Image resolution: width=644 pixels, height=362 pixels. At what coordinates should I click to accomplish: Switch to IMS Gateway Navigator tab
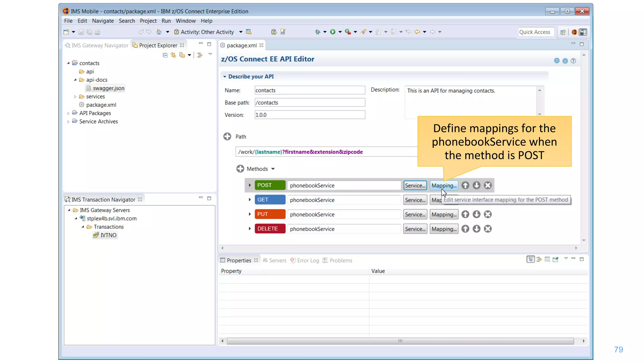(x=97, y=45)
